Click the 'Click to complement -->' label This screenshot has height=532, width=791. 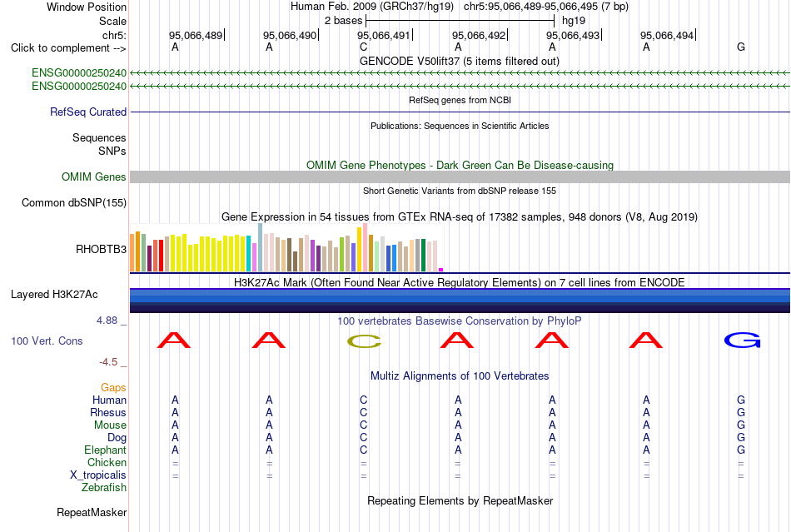(68, 48)
